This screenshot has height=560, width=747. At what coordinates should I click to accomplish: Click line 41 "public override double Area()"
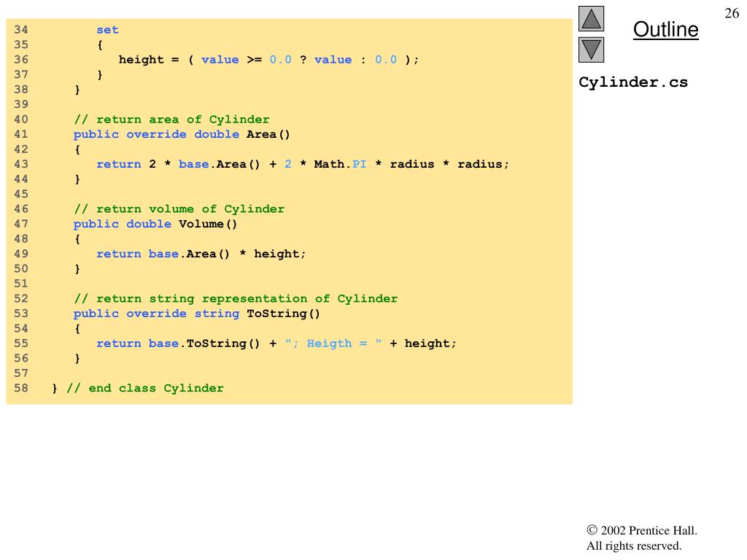(x=182, y=134)
